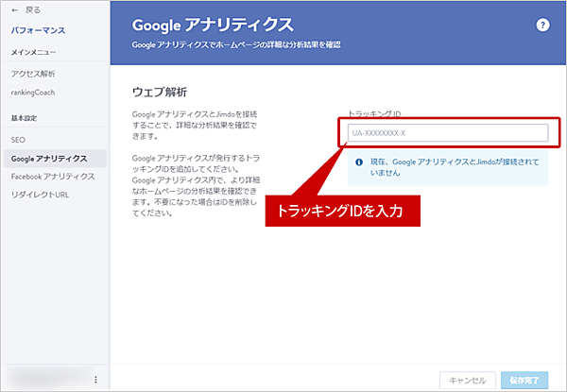Open リダイレクトURL settings

tap(40, 195)
